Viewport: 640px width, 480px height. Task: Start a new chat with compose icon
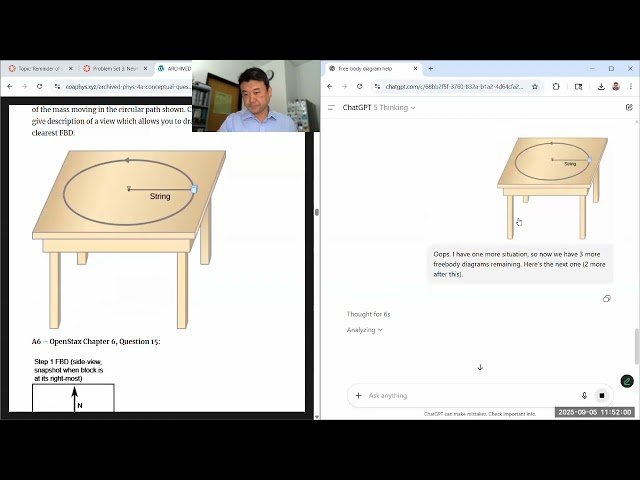(628, 107)
